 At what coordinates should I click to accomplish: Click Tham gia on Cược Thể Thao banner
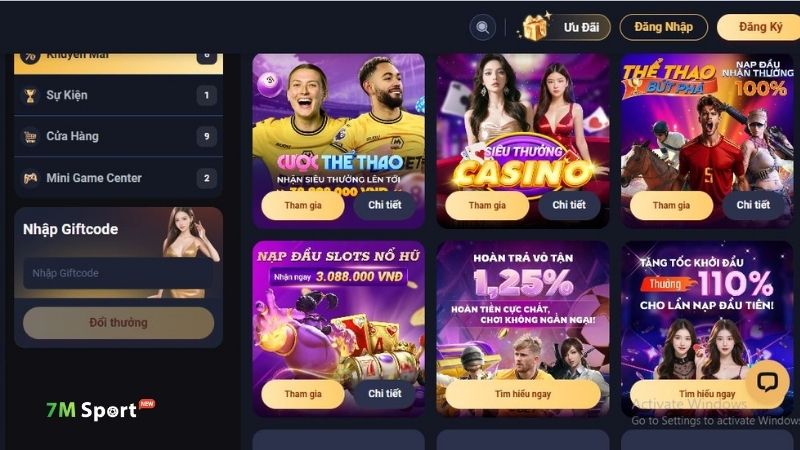pyautogui.click(x=303, y=206)
